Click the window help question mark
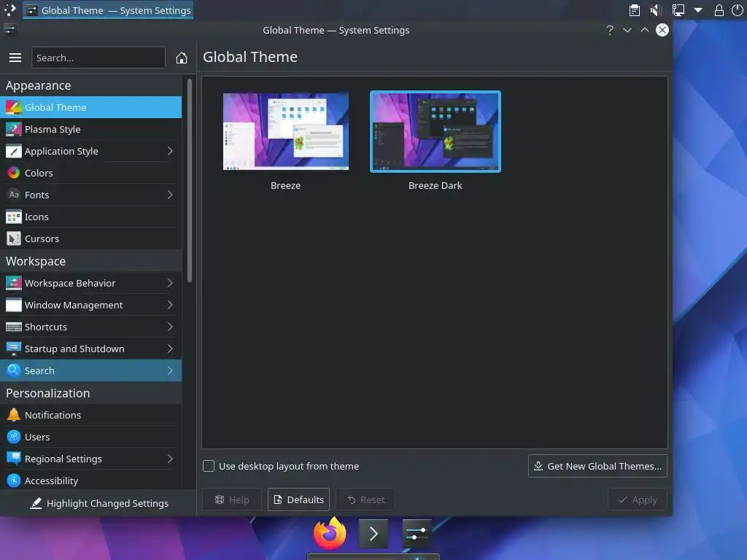 [609, 30]
